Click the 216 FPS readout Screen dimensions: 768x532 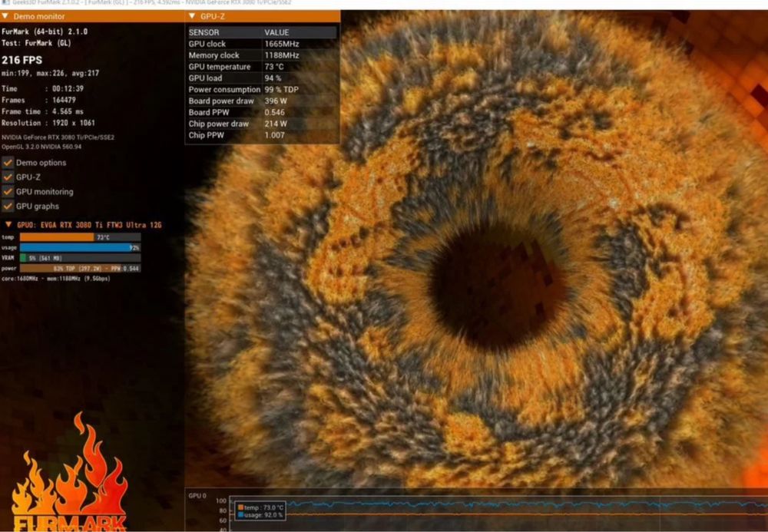tap(22, 60)
